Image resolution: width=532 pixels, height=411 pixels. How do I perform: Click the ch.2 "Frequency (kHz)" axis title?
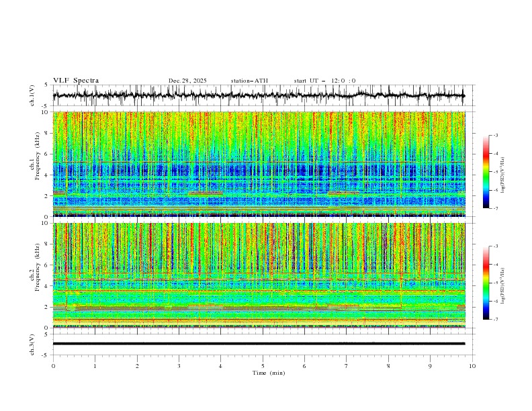[37, 267]
